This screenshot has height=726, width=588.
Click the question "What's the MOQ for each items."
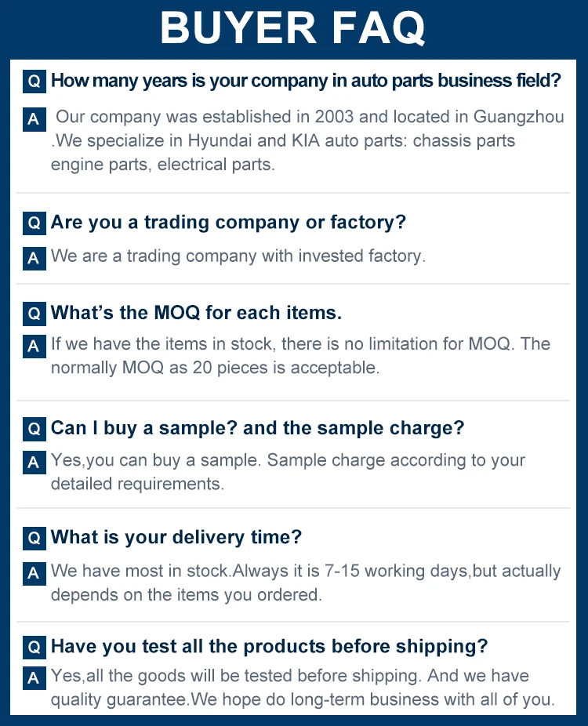(x=196, y=313)
